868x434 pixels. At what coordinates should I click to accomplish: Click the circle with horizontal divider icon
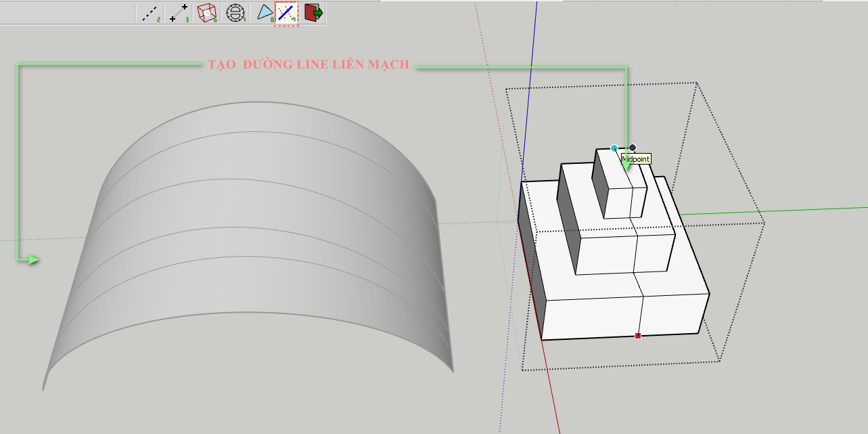pyautogui.click(x=235, y=13)
